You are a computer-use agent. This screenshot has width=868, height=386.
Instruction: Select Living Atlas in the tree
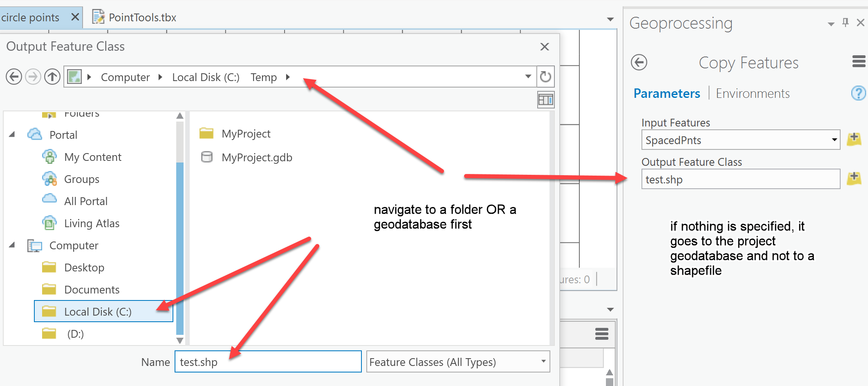(92, 223)
